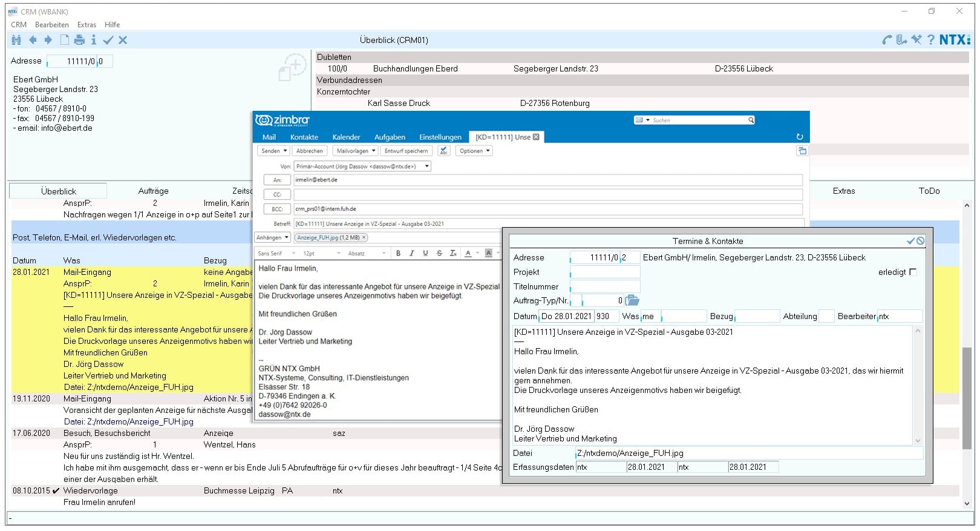980x531 pixels.
Task: Click the pin with plus icon
Action: click(x=916, y=40)
